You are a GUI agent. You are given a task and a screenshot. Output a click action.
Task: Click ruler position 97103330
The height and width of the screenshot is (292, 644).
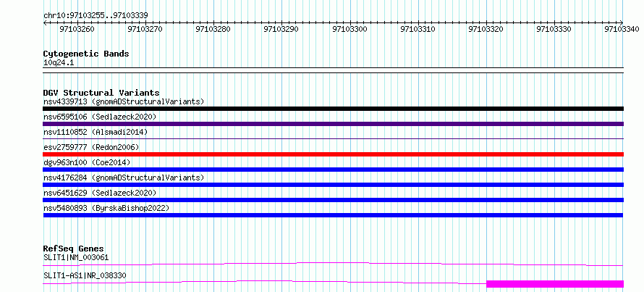(554, 29)
